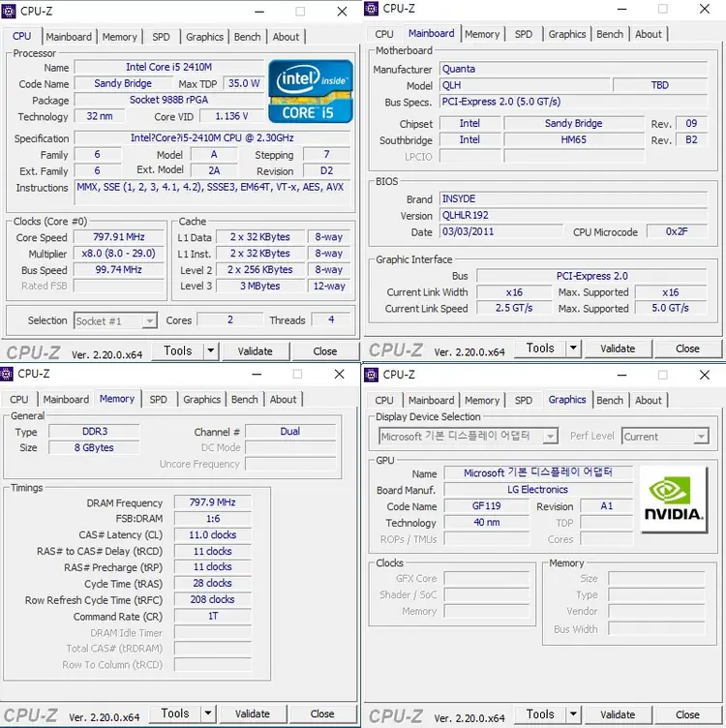The width and height of the screenshot is (726, 728).
Task: Click Threads value 4 field
Action: coord(331,319)
